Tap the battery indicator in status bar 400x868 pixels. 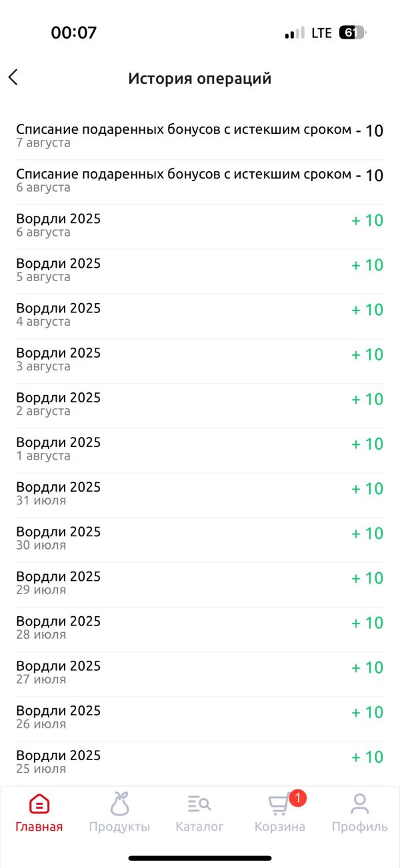pos(352,33)
